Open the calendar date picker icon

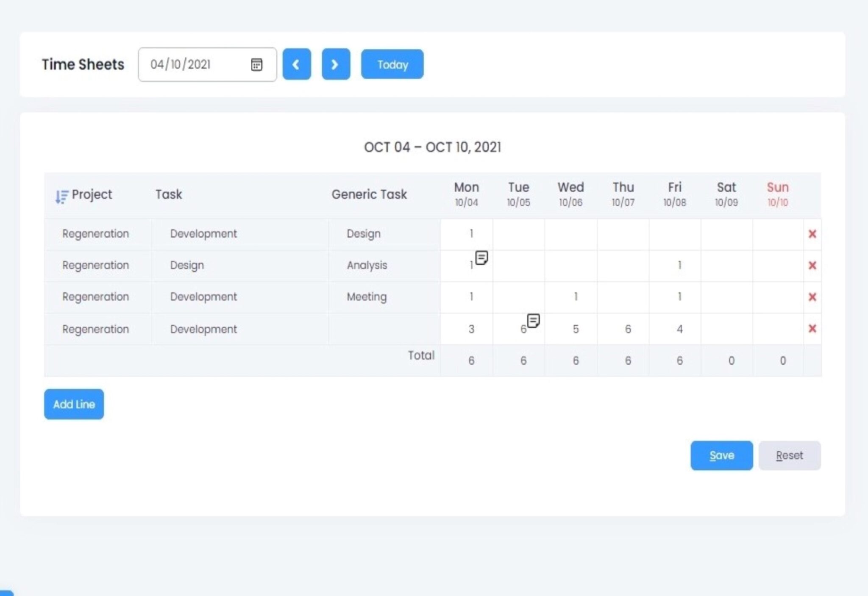256,65
